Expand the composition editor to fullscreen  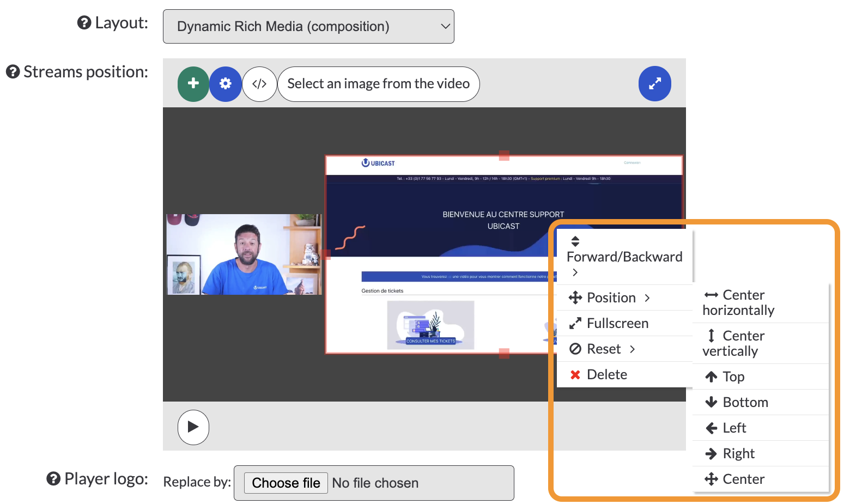coord(655,83)
